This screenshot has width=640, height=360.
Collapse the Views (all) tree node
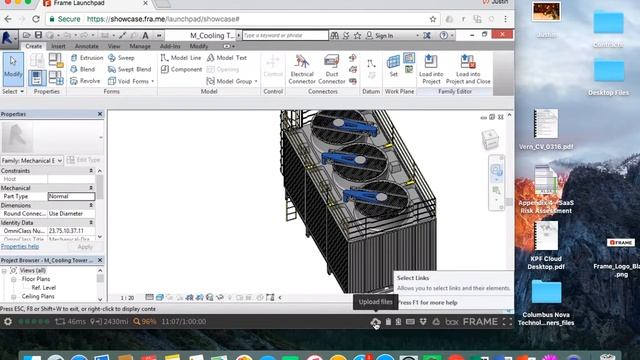coord(4,271)
